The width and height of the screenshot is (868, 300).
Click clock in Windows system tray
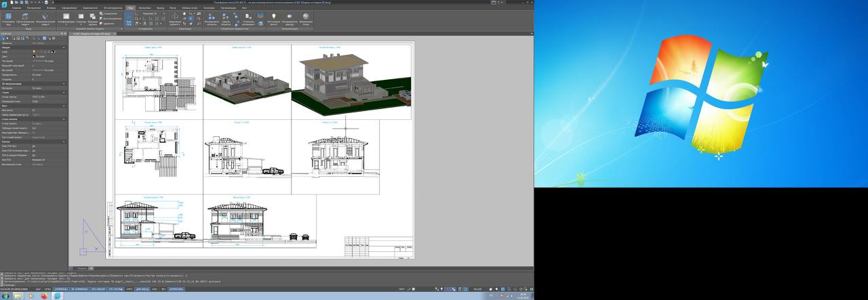[x=523, y=296]
